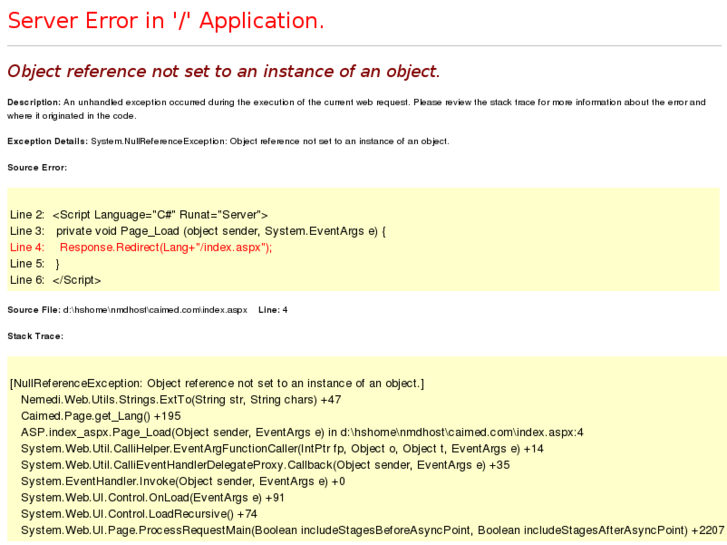
Task: Click stack line 'System.Web.UI.Control.OnLoad'
Action: 153,498
